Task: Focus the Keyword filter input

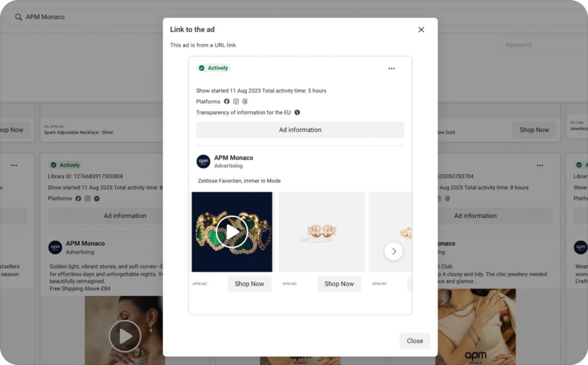Action: [543, 45]
